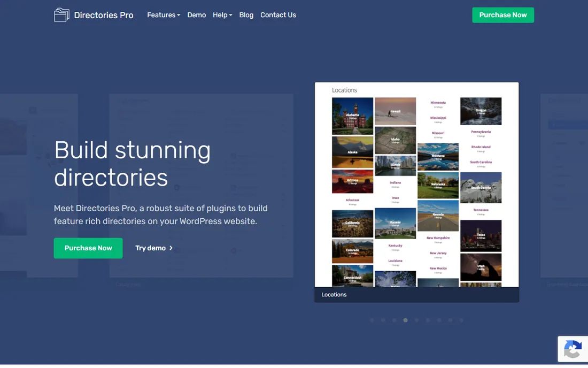Open the Arizona location tile
588x368 pixels.
352,181
